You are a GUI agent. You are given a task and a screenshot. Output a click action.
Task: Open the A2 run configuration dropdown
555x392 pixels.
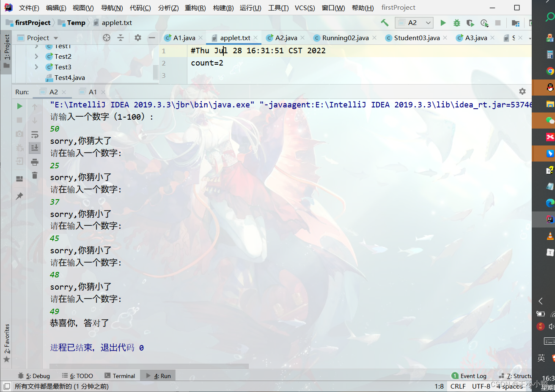pyautogui.click(x=414, y=23)
